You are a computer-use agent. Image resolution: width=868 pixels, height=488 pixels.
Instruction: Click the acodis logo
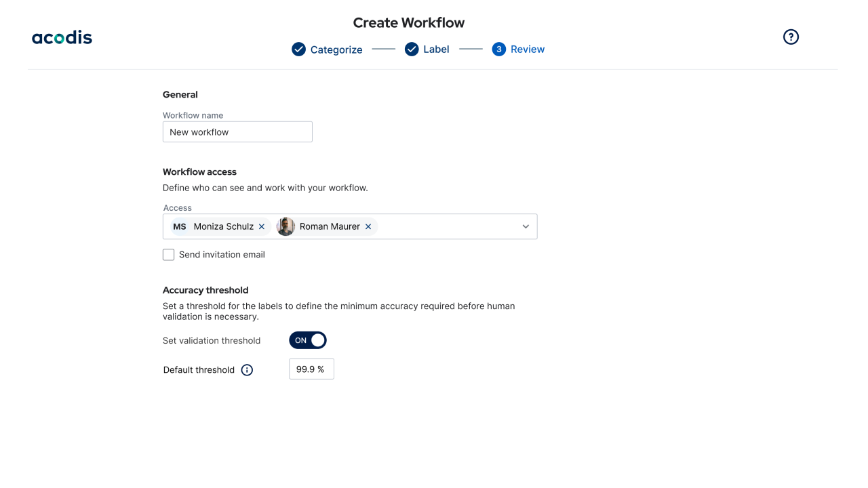pyautogui.click(x=62, y=38)
